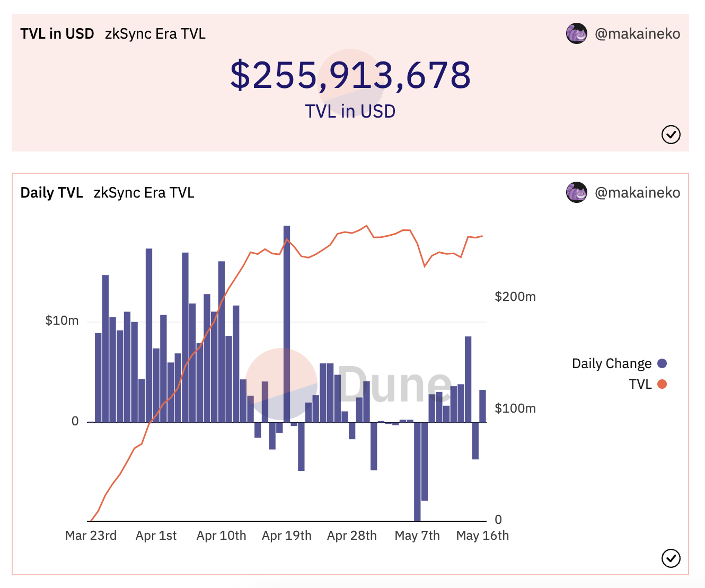Open @makaineko profile link in chart panel
Screen dimensions: 705x588
[x=638, y=193]
